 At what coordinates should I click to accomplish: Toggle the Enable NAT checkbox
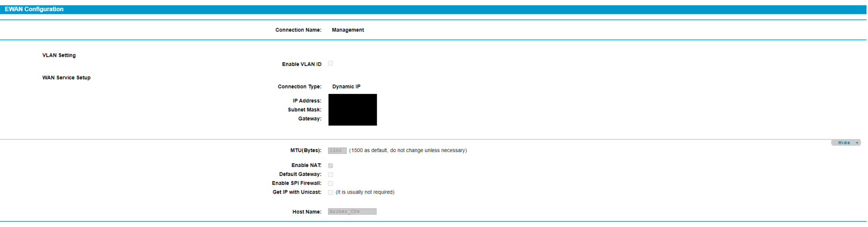click(x=330, y=166)
